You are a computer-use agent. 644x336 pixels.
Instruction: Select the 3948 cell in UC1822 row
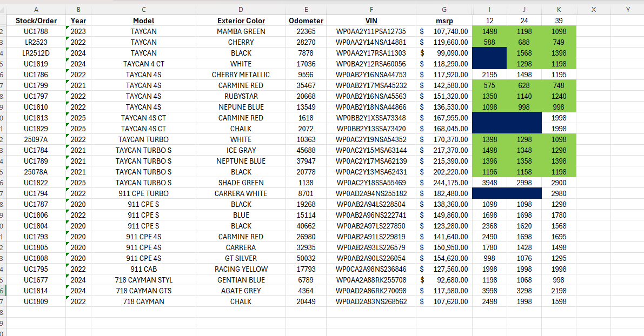[489, 183]
